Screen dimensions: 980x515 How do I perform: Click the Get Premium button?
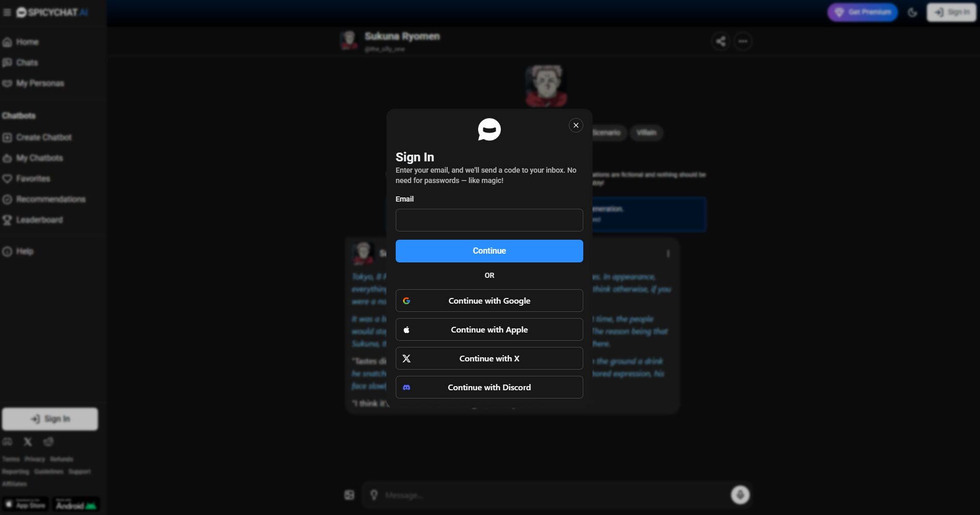point(862,12)
